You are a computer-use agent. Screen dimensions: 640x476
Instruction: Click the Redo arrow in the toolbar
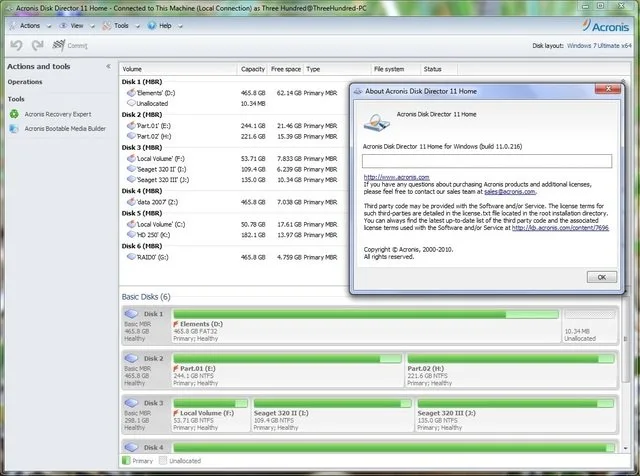click(x=38, y=45)
